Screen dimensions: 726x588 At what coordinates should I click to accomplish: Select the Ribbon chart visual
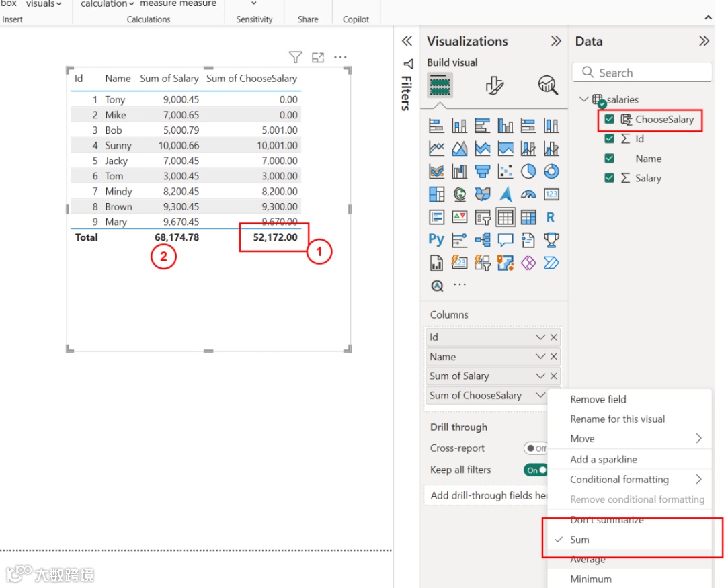[436, 171]
